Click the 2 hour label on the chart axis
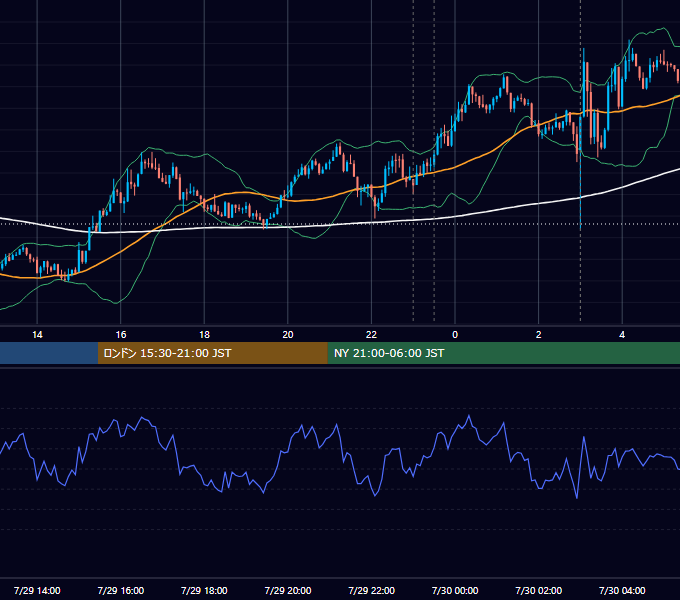The image size is (680, 600). click(539, 335)
